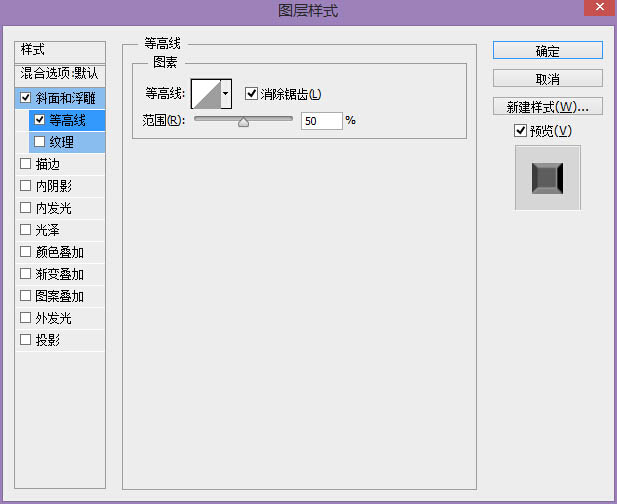
Task: Enable the 投影 drop shadow checkbox
Action: pyautogui.click(x=25, y=340)
